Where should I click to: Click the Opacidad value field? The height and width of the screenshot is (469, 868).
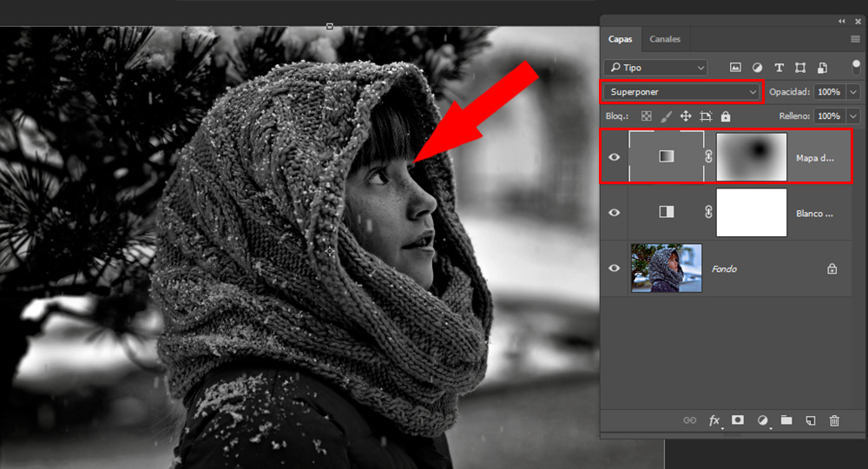[x=830, y=92]
